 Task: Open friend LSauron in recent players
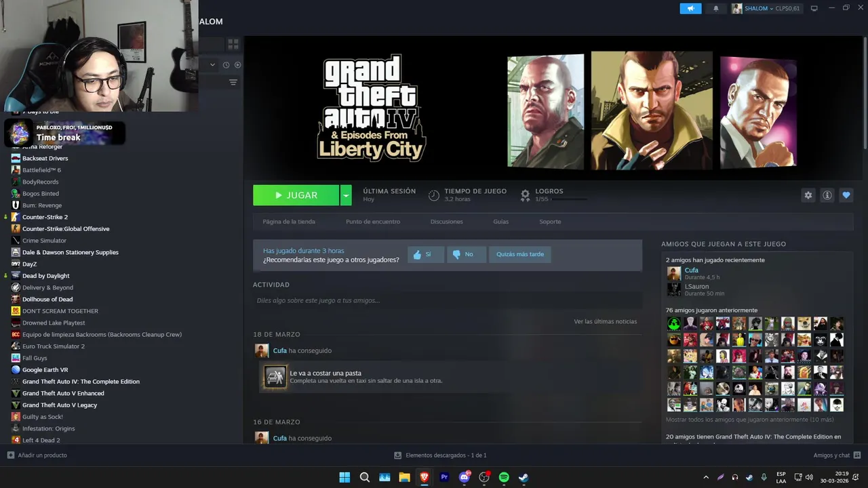point(696,287)
